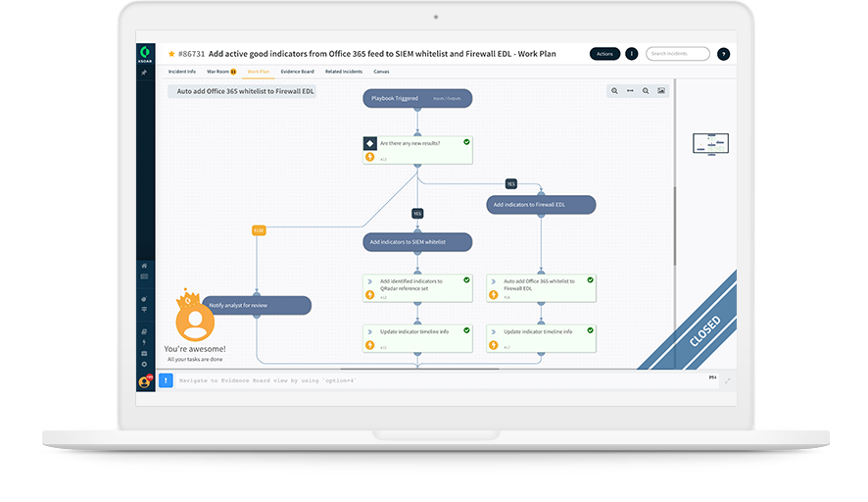
Task: Click the lightning icon on 'Are there any new results?' task
Action: coord(370,157)
